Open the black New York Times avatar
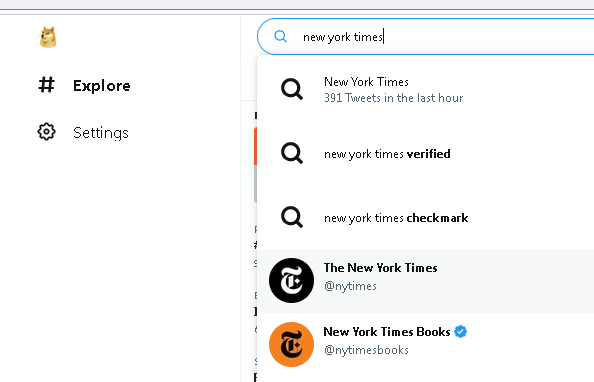594x382 pixels. click(291, 280)
